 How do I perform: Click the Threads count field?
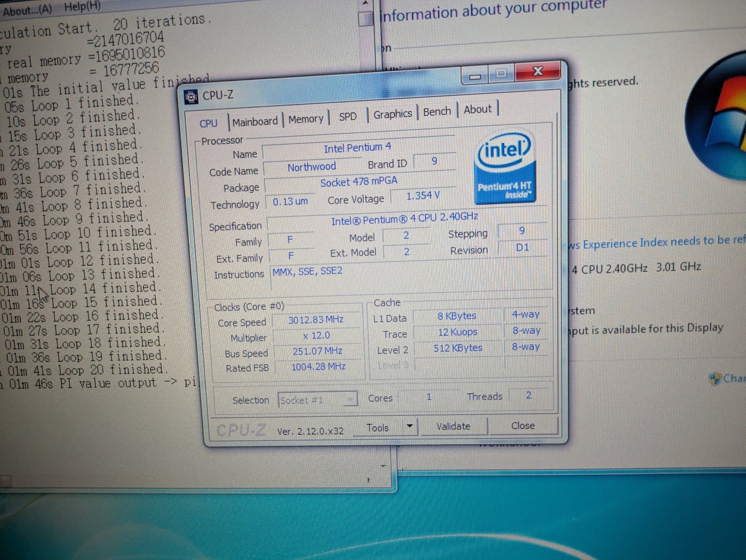click(x=529, y=395)
